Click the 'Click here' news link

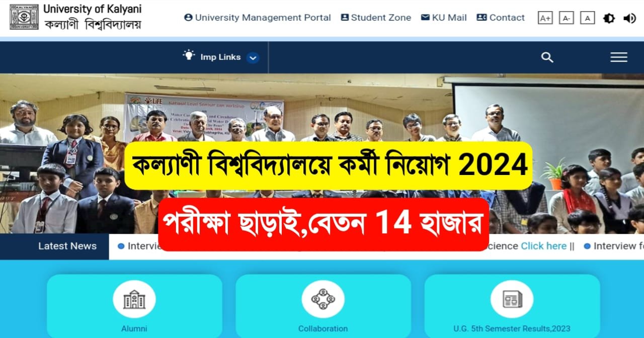pyautogui.click(x=543, y=246)
